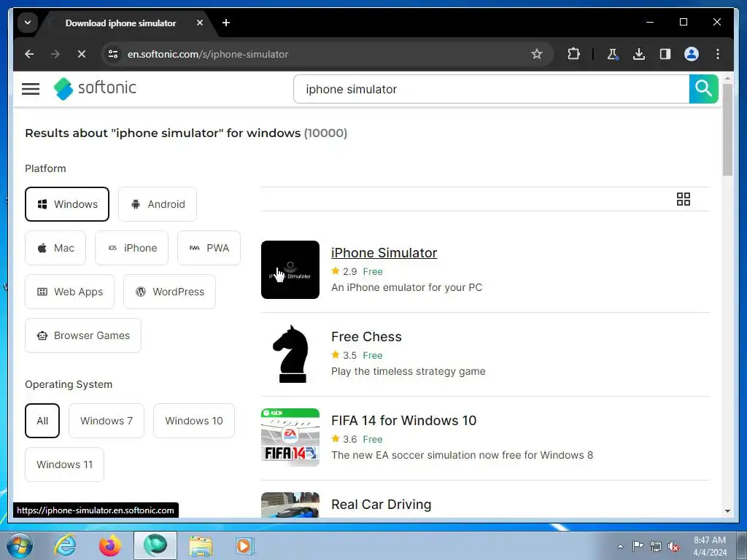The image size is (747, 560).
Task: Click 'An iPhone emulator for your PC' text
Action: click(407, 287)
